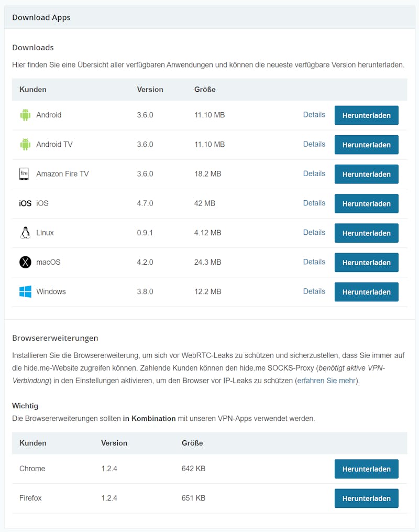This screenshot has width=419, height=532.
Task: Click macOS version 4.2.0
Action: pyautogui.click(x=145, y=262)
